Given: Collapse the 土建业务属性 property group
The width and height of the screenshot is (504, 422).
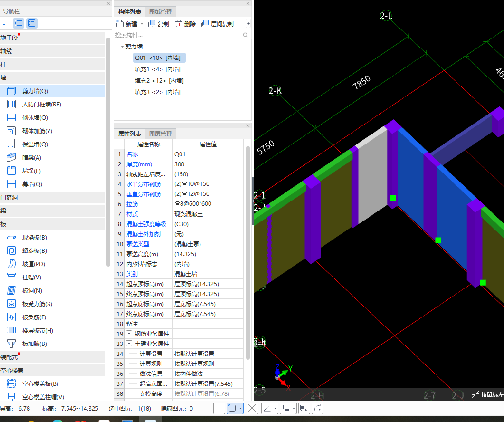Looking at the screenshot, I should 129,344.
